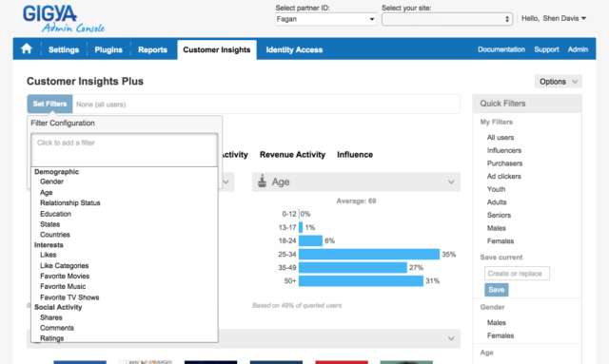Choose the Relationship Status filter

(x=69, y=203)
